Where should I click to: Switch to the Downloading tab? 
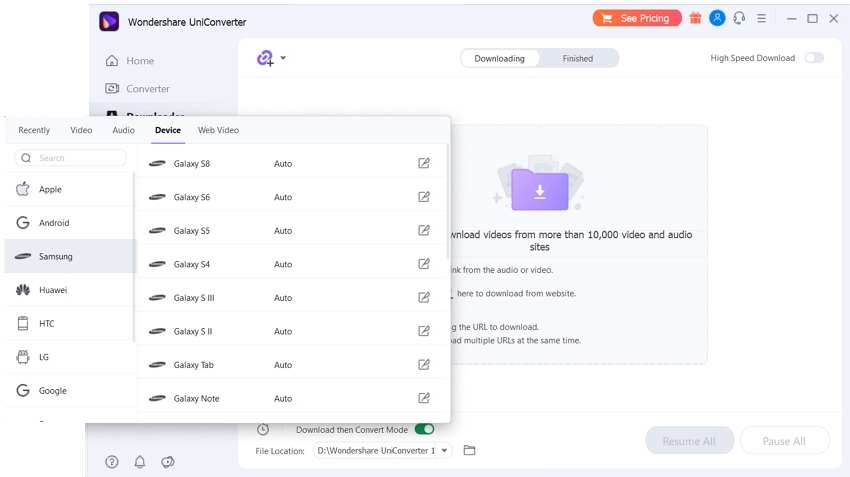499,59
